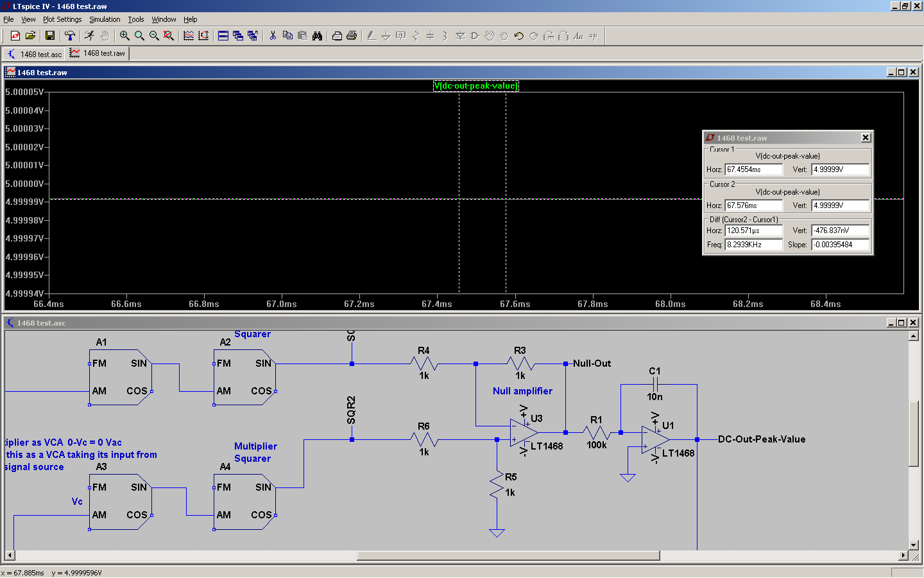Viewport: 924px width, 578px height.
Task: Click the Close all windows icon
Action: 253,36
